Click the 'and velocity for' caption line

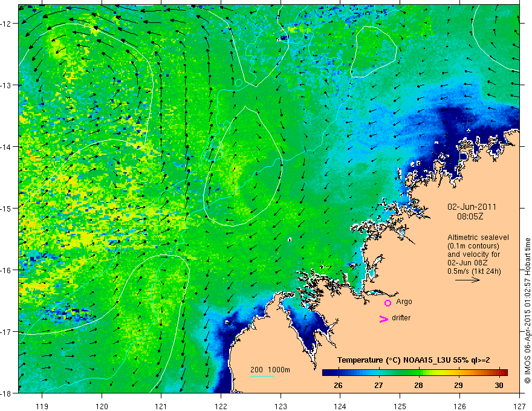click(x=473, y=254)
